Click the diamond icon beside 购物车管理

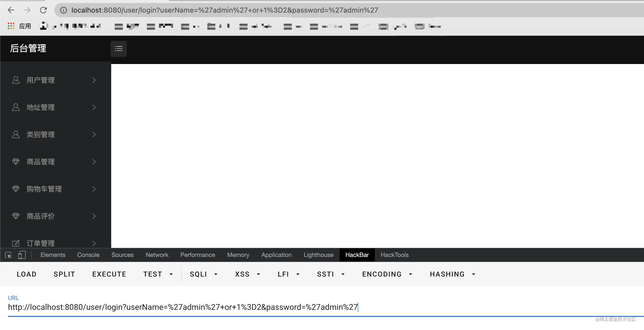pos(16,189)
